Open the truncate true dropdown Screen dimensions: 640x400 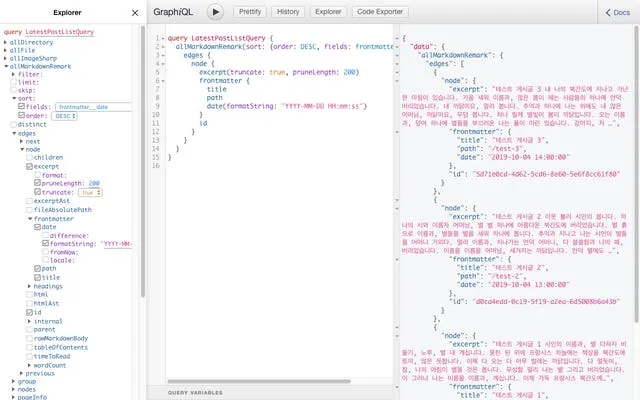click(91, 192)
